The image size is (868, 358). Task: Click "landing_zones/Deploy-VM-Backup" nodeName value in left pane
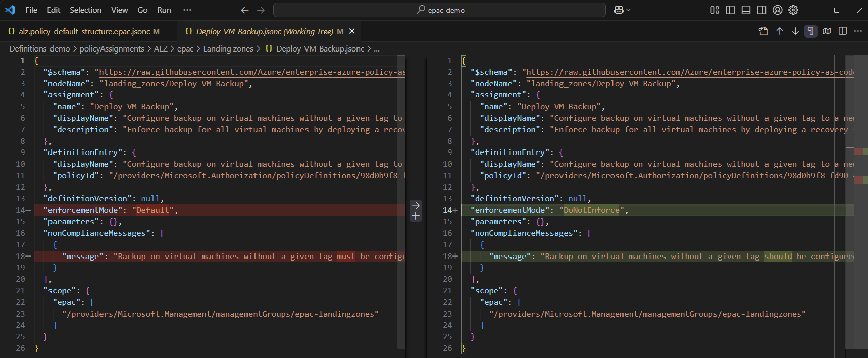coord(174,84)
